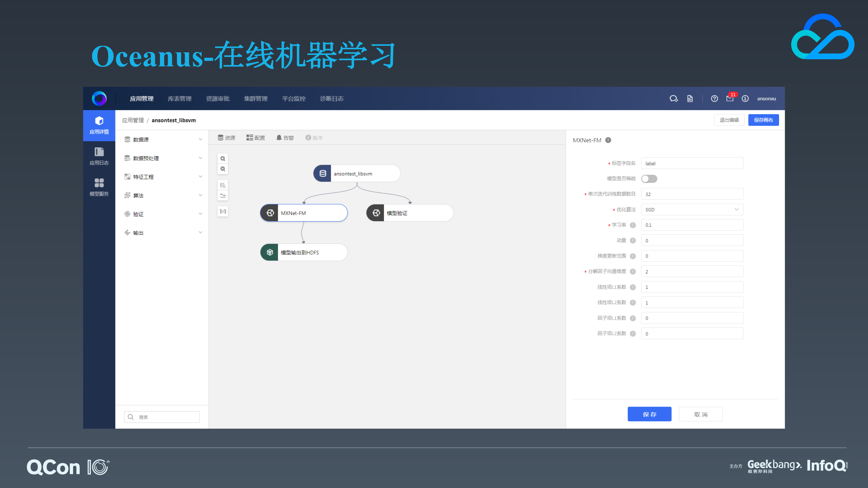Open the 诊断日志 top menu
The height and width of the screenshot is (488, 868).
(332, 99)
